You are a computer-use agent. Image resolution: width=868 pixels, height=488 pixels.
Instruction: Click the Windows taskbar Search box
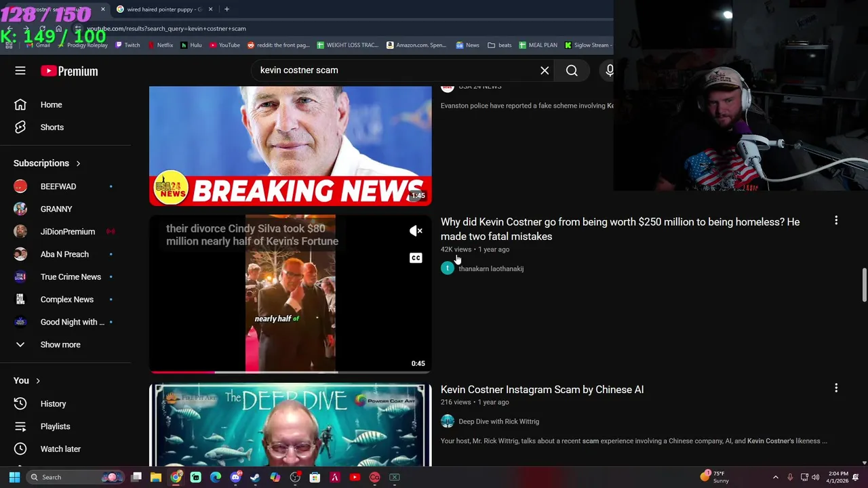click(x=76, y=477)
